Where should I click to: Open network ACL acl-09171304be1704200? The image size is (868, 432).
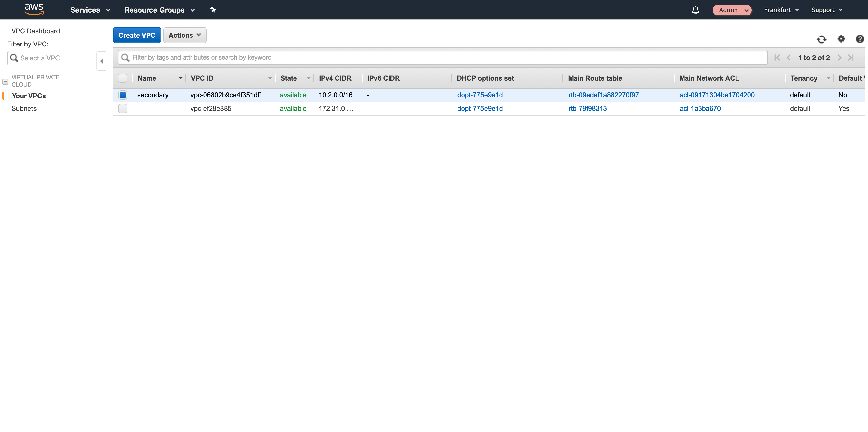tap(717, 95)
